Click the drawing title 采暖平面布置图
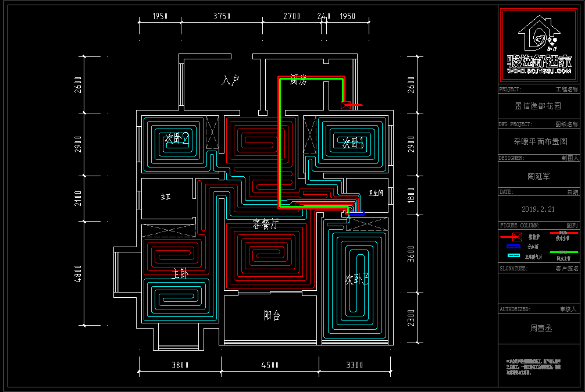585x392 pixels. (539, 141)
